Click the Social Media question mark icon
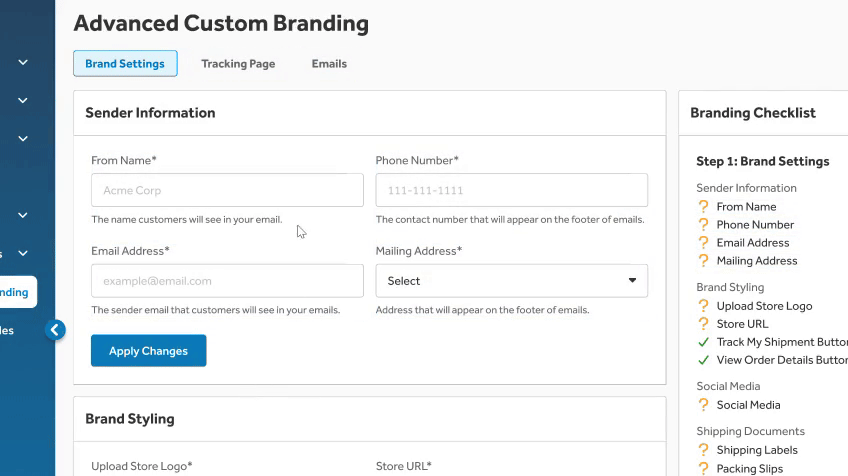The width and height of the screenshot is (848, 476). coord(704,405)
